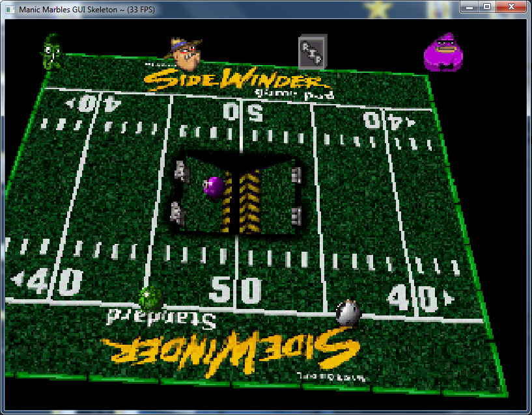
Task: Click the purple marble in the center pit
Action: pos(214,187)
